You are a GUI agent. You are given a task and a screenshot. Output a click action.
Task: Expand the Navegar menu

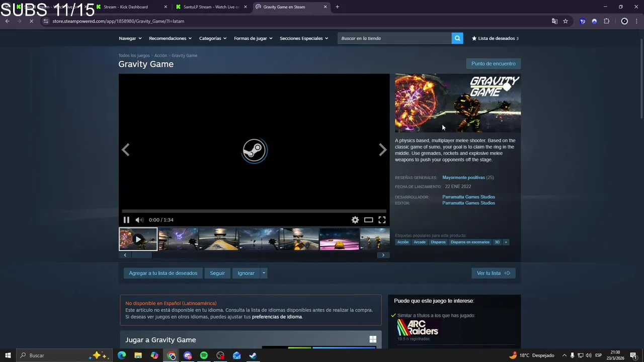point(130,38)
